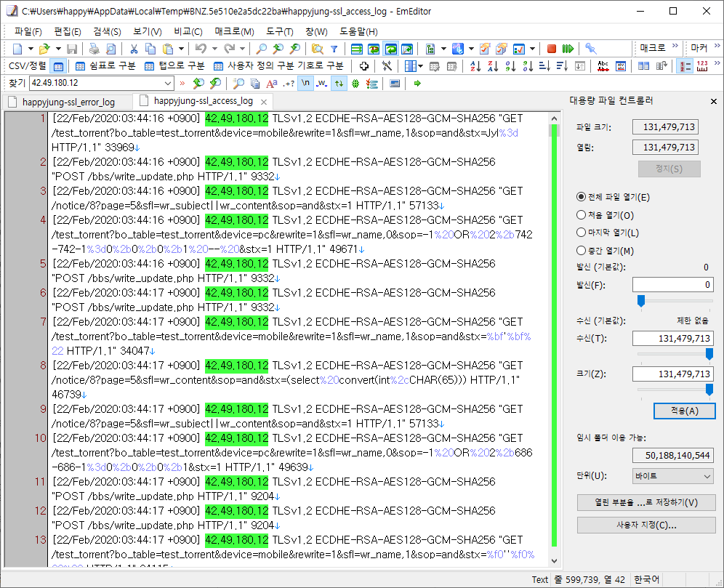724x588 pixels.
Task: Click the Print icon in the toolbar
Action: pos(94,49)
